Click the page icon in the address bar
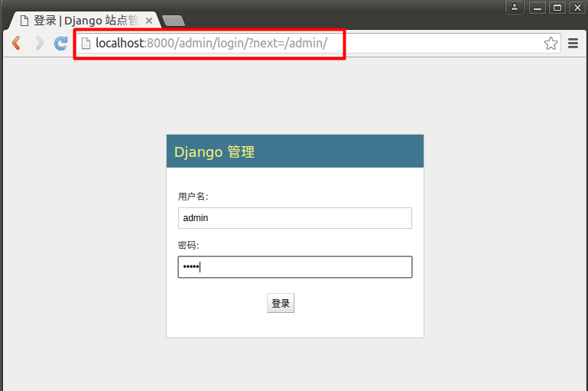This screenshot has height=391, width=588. click(86, 44)
